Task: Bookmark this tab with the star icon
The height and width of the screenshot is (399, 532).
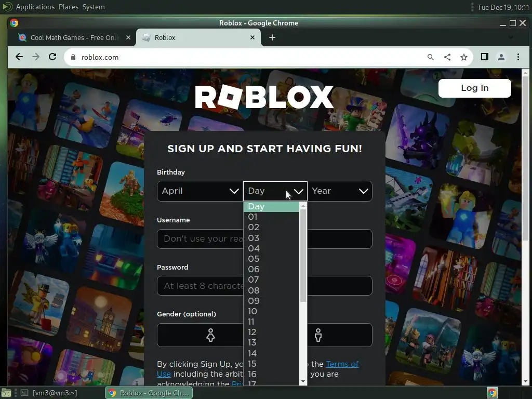Action: [464, 57]
